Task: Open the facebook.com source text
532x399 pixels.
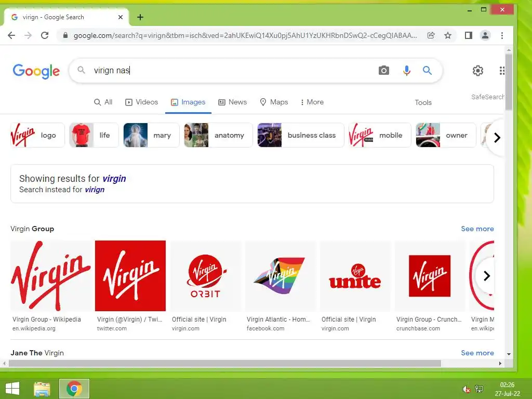Action: click(265, 328)
